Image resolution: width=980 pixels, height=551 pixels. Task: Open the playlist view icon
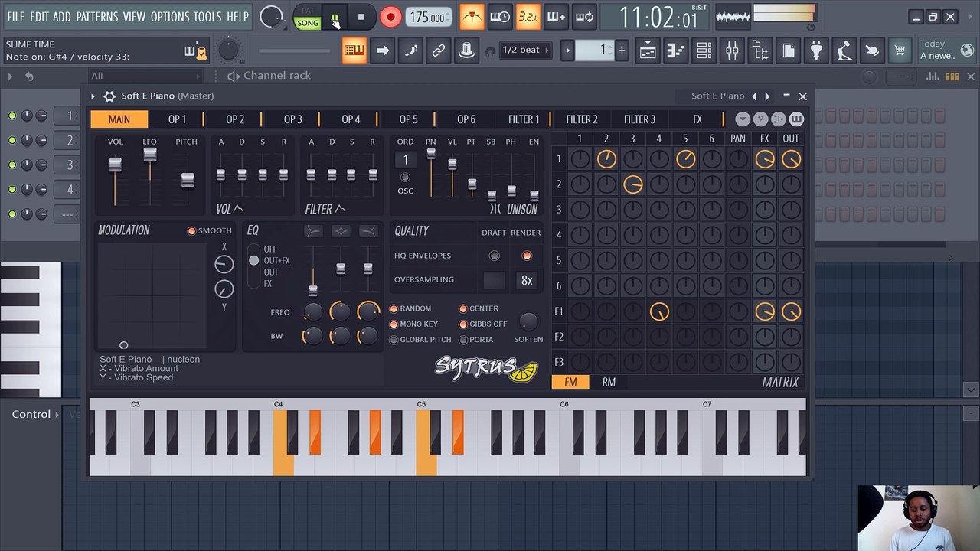(648, 51)
